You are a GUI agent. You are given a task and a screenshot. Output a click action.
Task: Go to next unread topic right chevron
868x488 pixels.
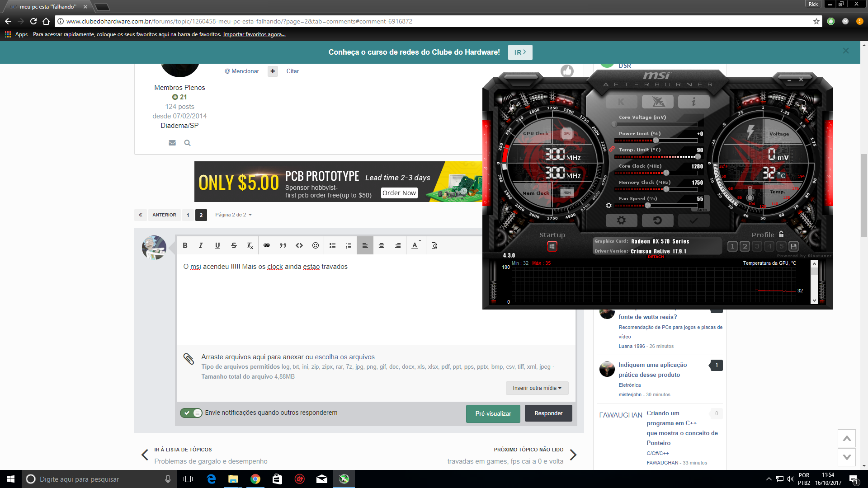tap(573, 455)
